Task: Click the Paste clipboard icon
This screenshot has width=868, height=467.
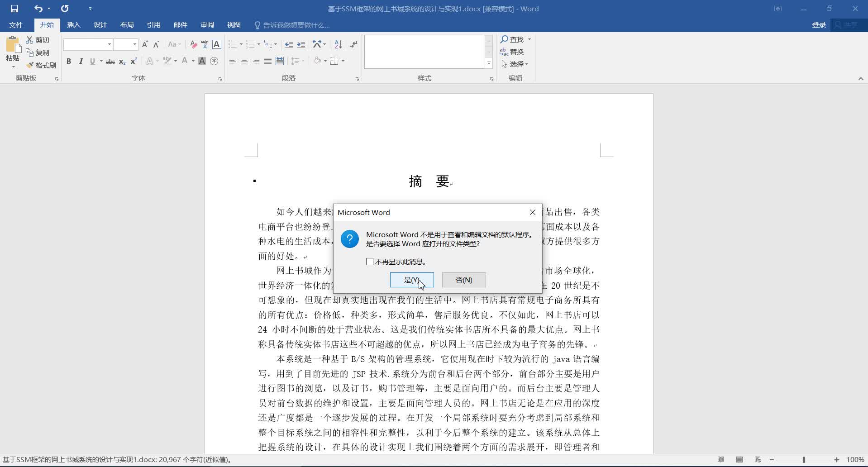Action: tap(13, 44)
